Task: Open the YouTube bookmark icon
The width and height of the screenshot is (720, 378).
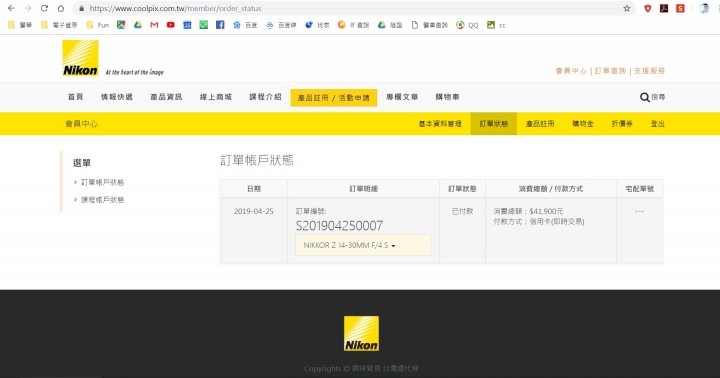Action: tap(171, 25)
